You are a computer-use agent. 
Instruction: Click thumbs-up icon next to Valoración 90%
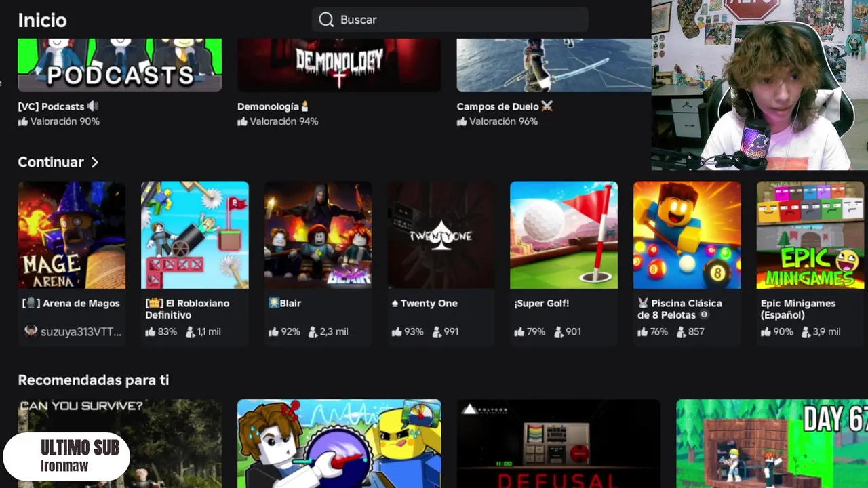(x=23, y=121)
